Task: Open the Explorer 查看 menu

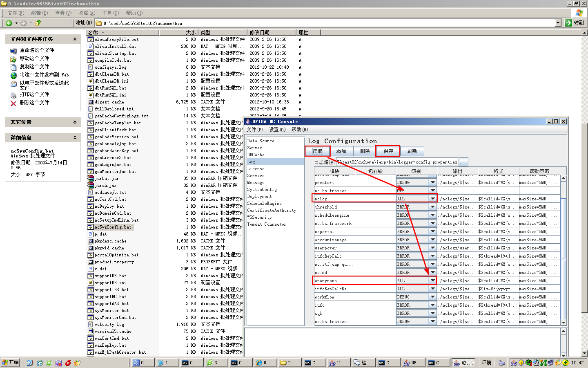Action: click(63, 13)
